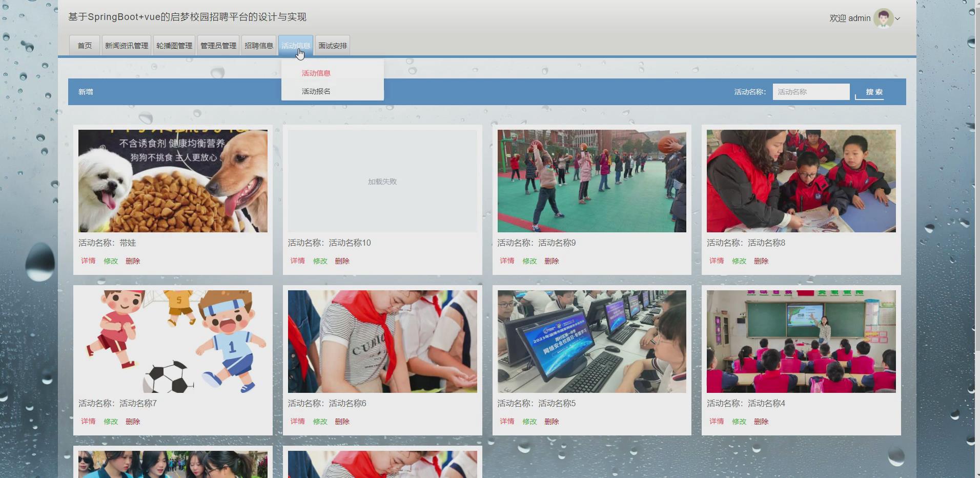Click 修改 for 活动名称4
The width and height of the screenshot is (980, 478).
[x=739, y=421]
